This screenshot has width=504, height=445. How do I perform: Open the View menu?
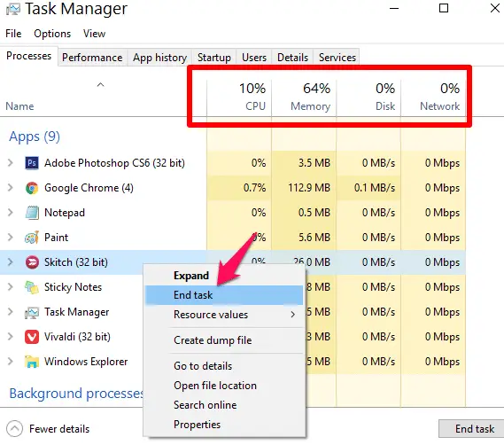(x=94, y=34)
